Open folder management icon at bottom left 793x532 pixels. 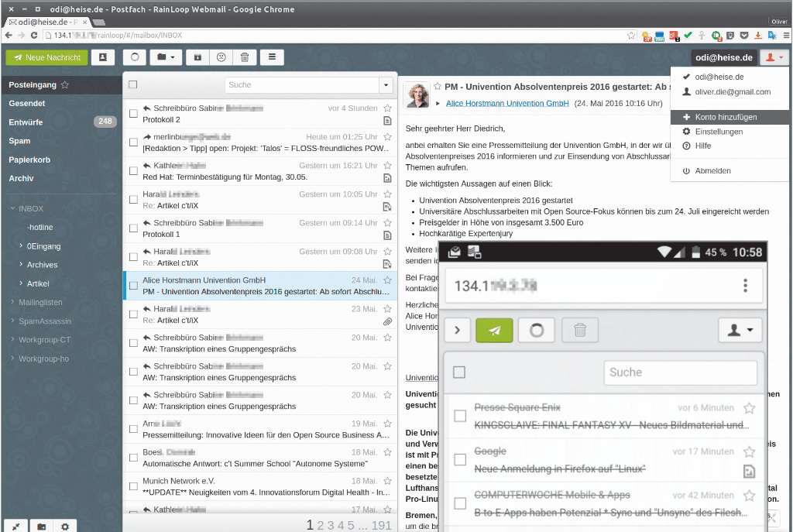point(42,527)
